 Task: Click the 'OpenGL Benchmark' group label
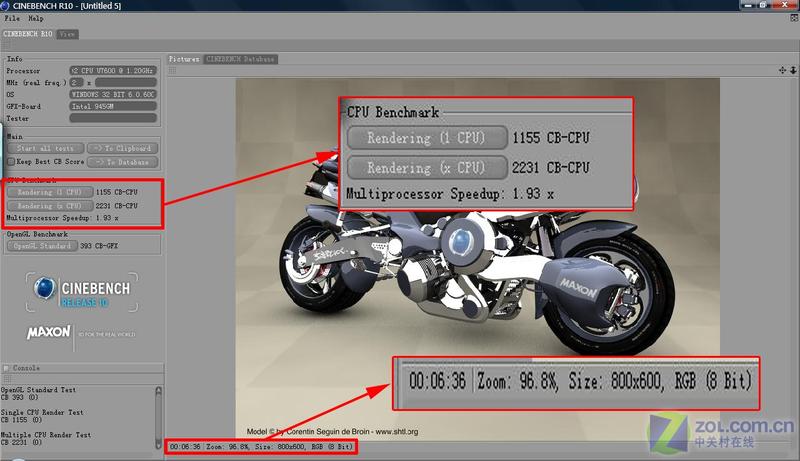37,234
